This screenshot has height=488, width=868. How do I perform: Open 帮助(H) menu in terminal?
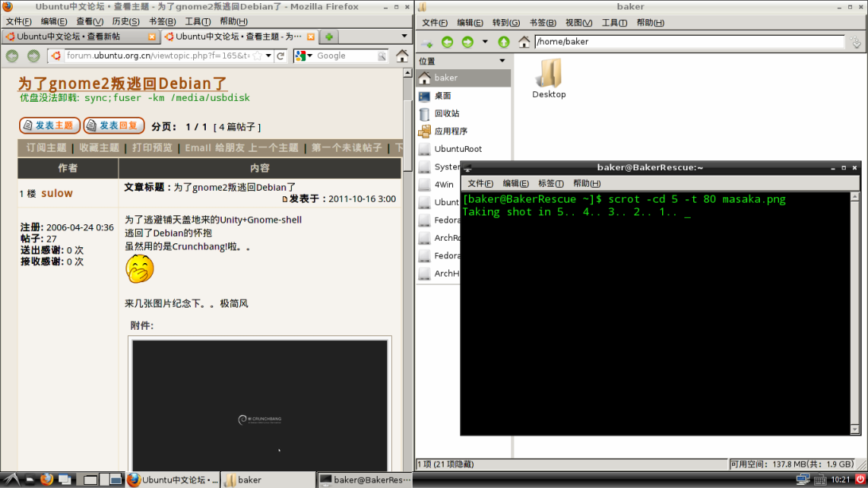point(587,184)
